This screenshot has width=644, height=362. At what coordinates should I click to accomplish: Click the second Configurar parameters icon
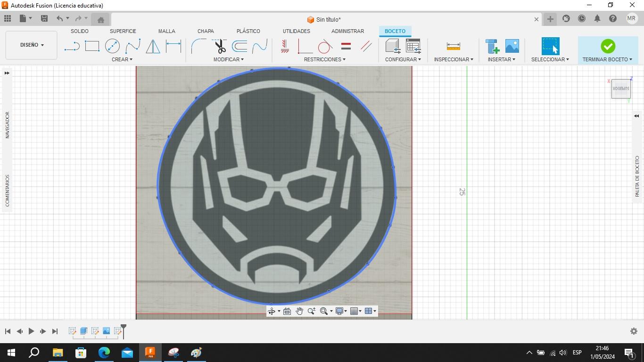pos(413,46)
